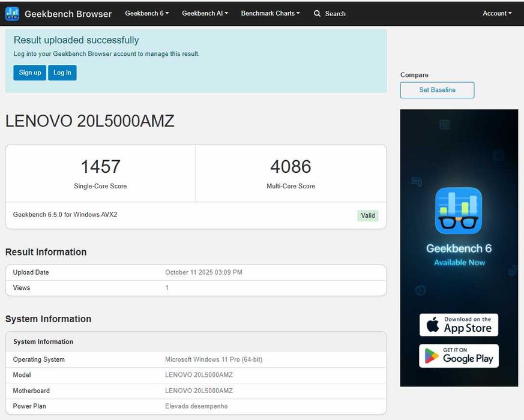Click the Power Plan label
Screen dimensions: 524x420
(29, 406)
